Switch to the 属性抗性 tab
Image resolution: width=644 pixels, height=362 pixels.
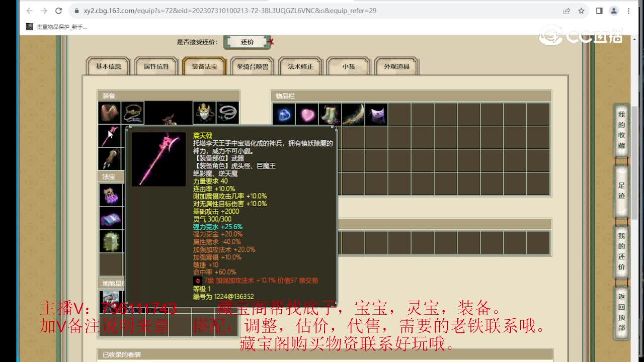tap(156, 66)
